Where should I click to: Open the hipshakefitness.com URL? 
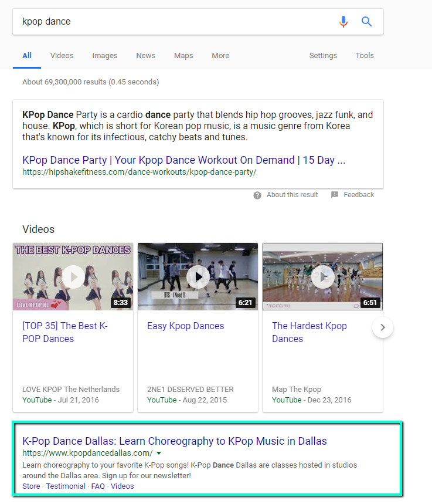[x=139, y=172]
